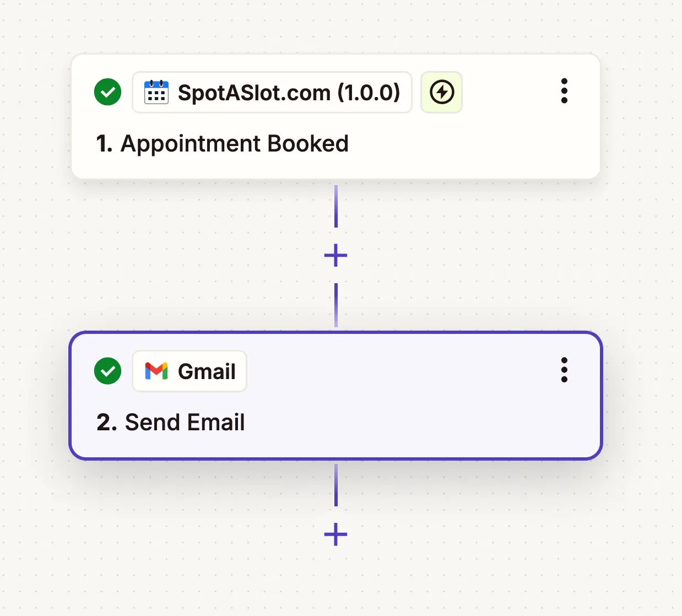This screenshot has height=616, width=682.
Task: Select the Send Email action card
Action: coord(336,396)
